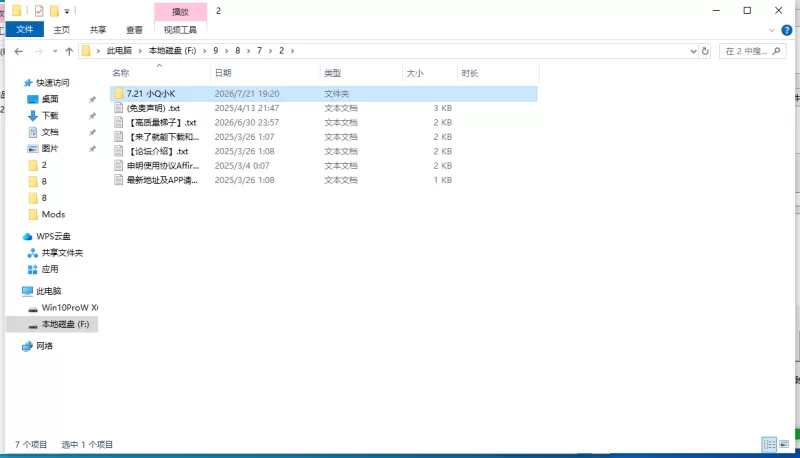Screen dimensions: 800x458
Task: Refresh the current folder view
Action: click(705, 51)
